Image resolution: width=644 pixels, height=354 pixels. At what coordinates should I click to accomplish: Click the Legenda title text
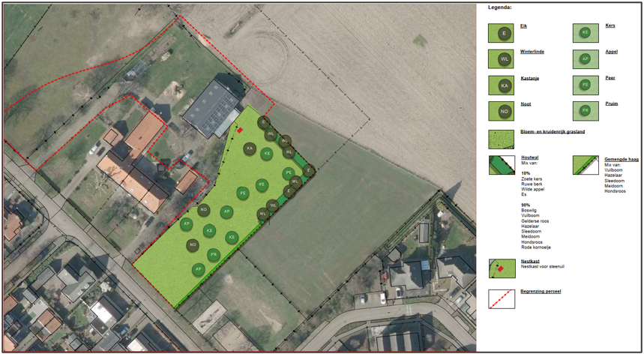[x=500, y=7]
